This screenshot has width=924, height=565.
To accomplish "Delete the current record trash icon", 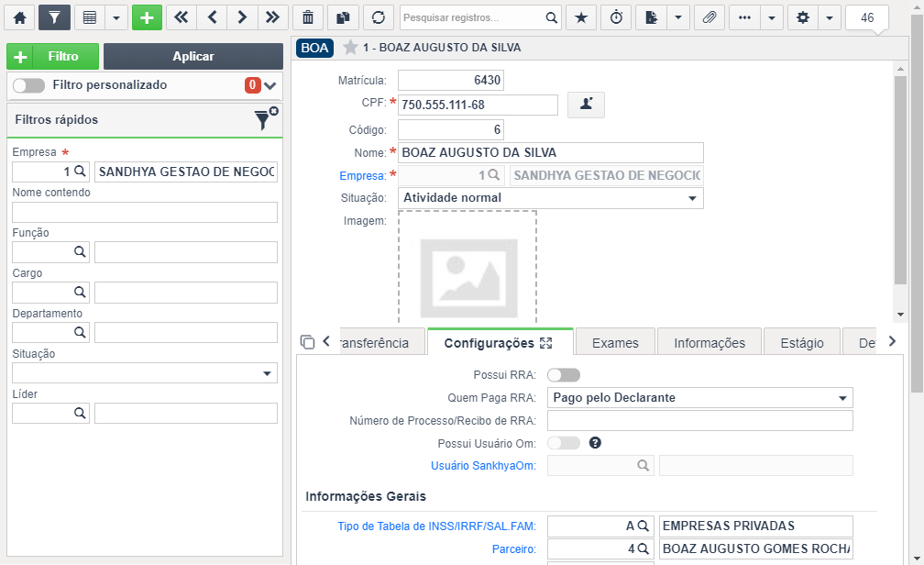I will [308, 17].
